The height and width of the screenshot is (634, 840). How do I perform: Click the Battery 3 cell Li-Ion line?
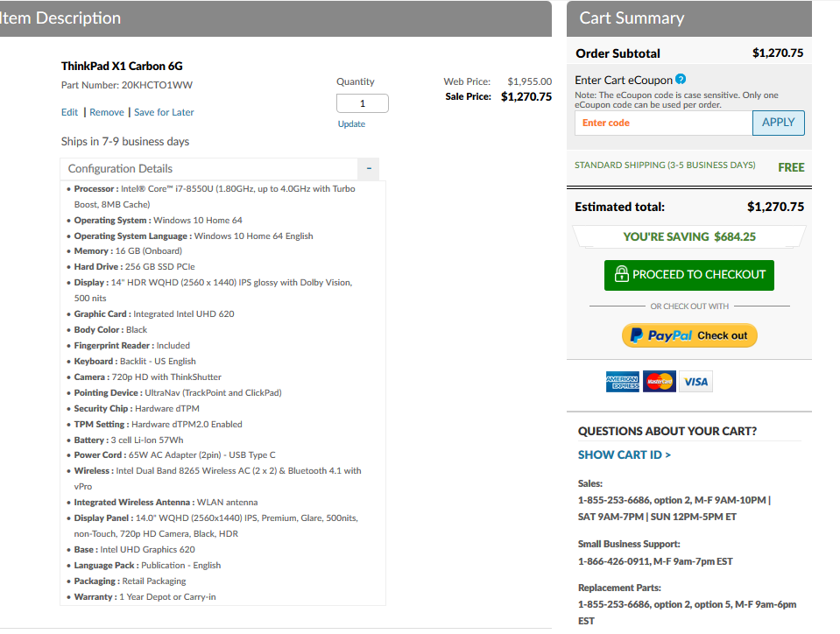(129, 440)
